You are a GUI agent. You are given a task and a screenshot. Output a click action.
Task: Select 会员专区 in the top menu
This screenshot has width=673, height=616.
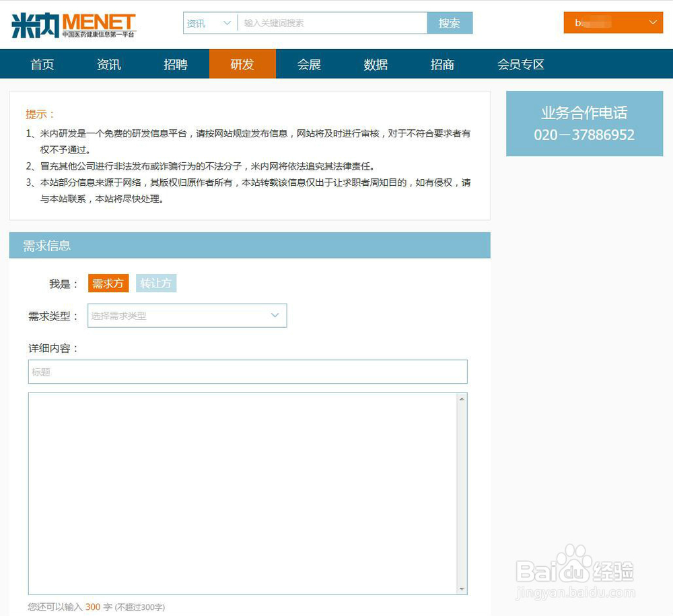[x=520, y=64]
